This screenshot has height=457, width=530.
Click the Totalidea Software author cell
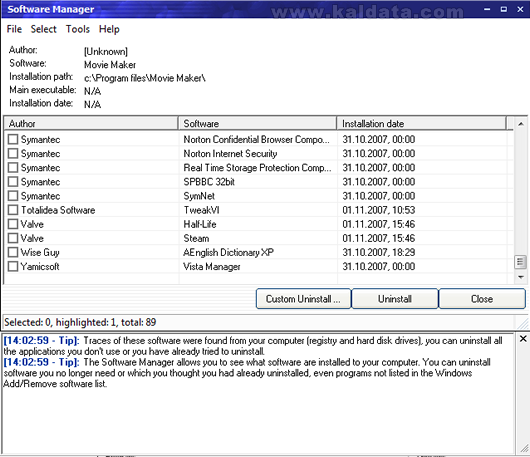click(x=58, y=210)
